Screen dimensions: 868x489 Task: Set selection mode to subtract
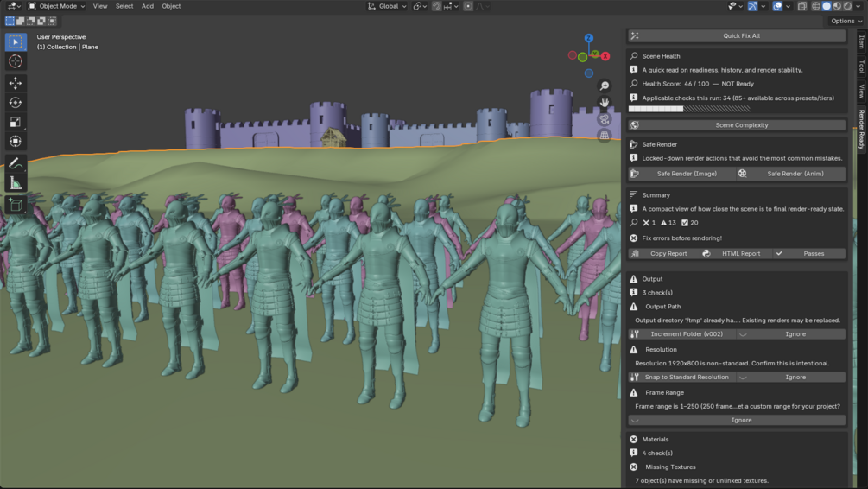[30, 21]
